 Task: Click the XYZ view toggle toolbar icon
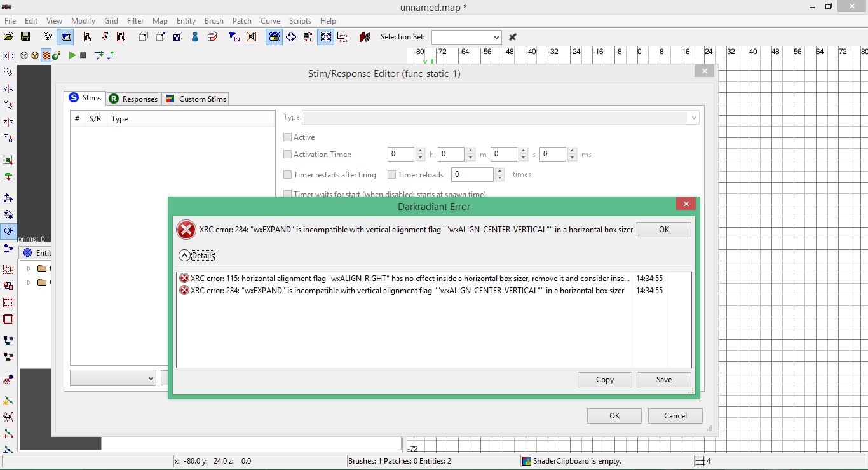click(x=48, y=37)
